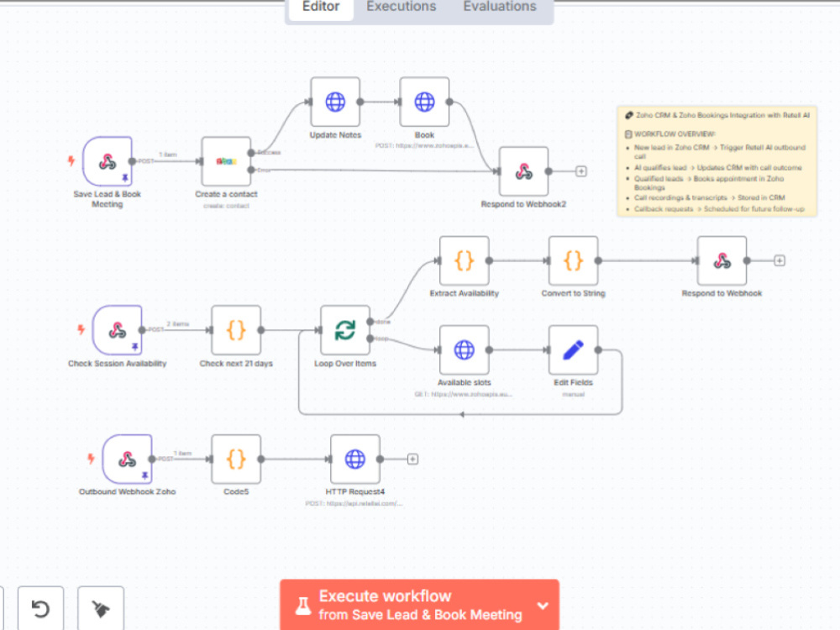Click the done output of Loop Over Items
Image resolution: width=840 pixels, height=630 pixels.
(370, 322)
